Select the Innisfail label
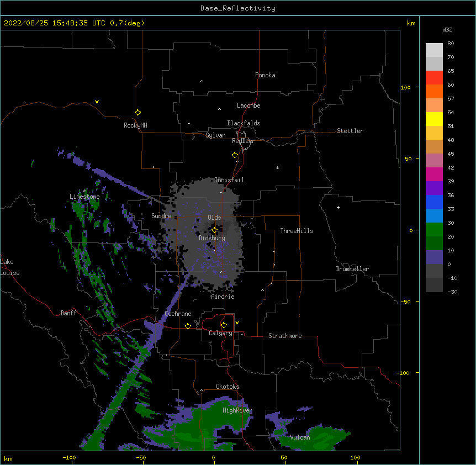Viewport: 476px width, 465px height. tap(229, 180)
